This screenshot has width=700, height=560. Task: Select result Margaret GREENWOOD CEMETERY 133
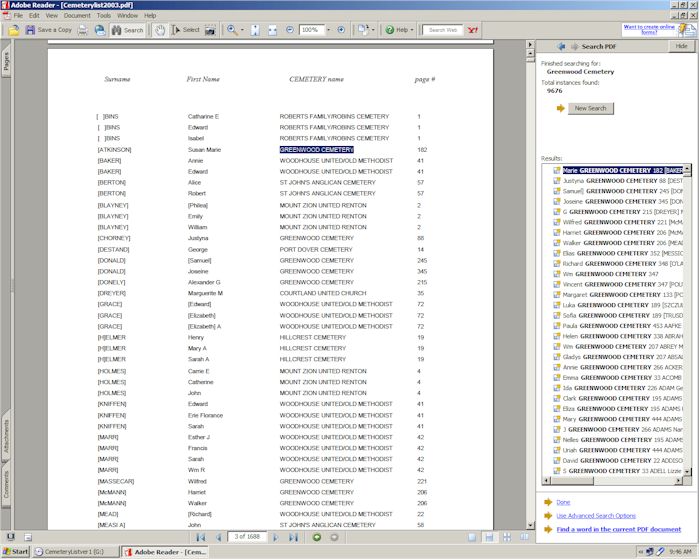617,295
